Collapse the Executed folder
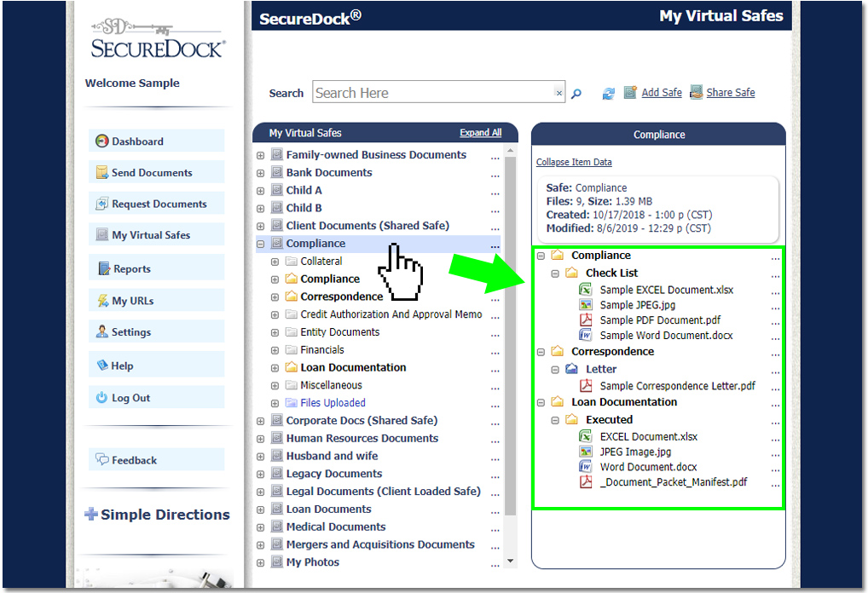 555,420
